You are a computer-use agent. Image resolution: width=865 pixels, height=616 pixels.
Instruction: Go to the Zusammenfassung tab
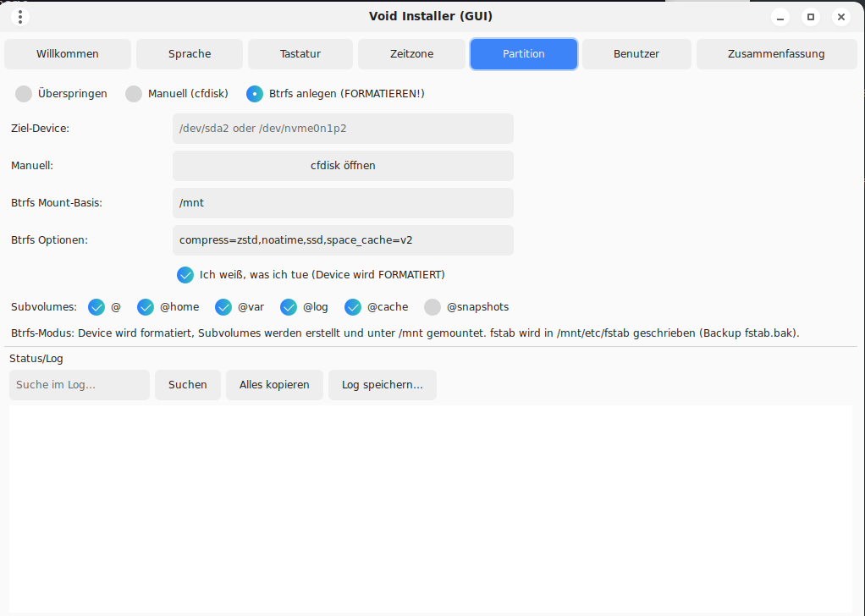(x=776, y=54)
